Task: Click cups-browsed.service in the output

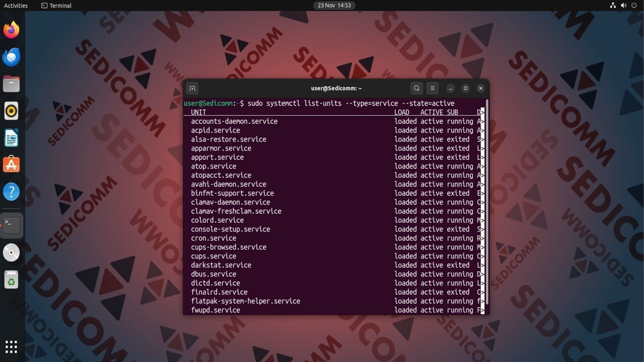Action: (228, 247)
